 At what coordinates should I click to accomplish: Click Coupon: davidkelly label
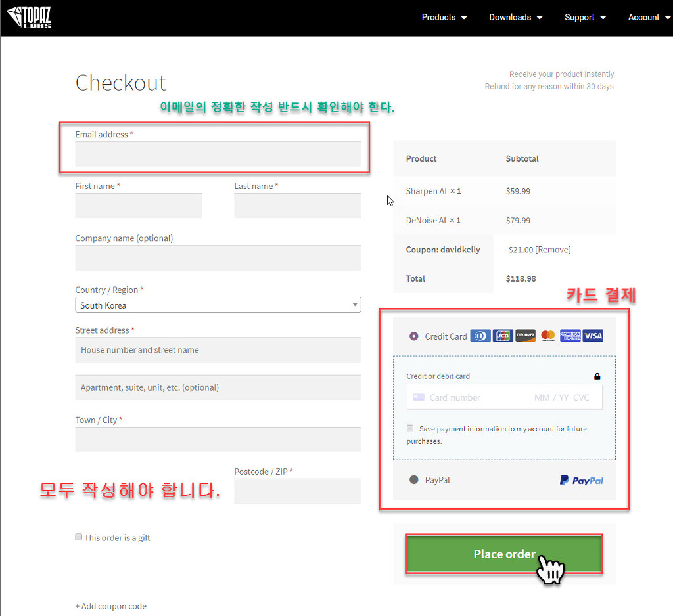[443, 250]
